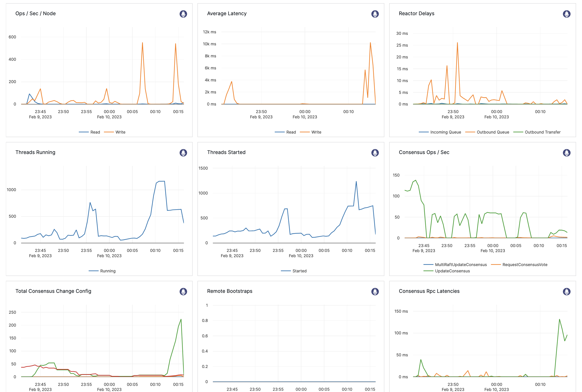Click the 30 ms axis label in Reactor Delays
The height and width of the screenshot is (392, 582).
coord(402,34)
